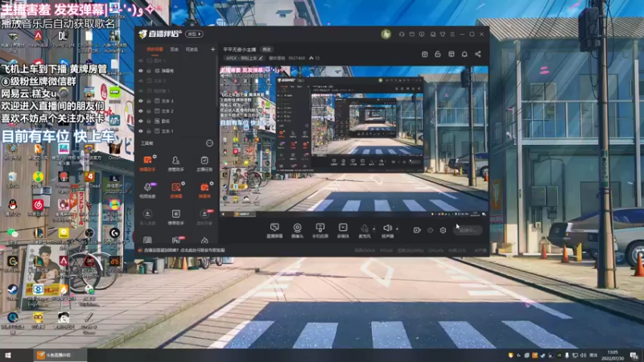The width and height of the screenshot is (644, 362).
Task: Open the 弹幕秀 danmaku show tool
Action: point(204,190)
